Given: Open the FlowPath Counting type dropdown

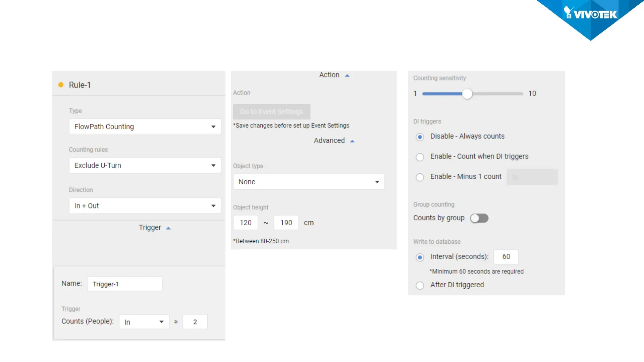Looking at the screenshot, I should (x=145, y=127).
